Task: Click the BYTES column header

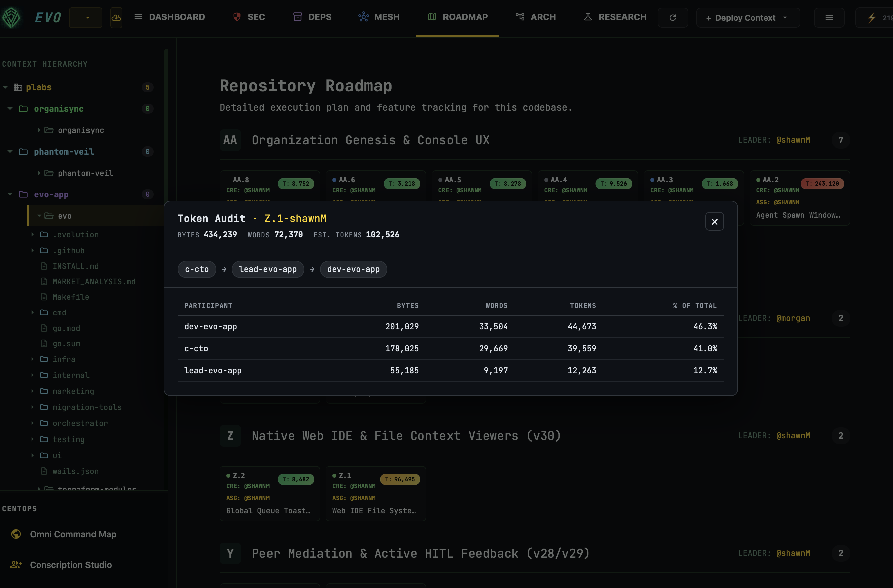Action: [408, 306]
